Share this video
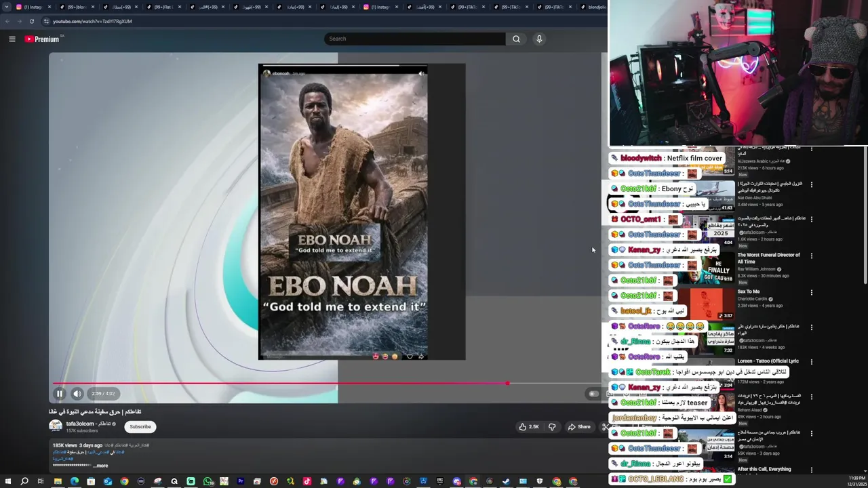The image size is (868, 488). pos(579,427)
